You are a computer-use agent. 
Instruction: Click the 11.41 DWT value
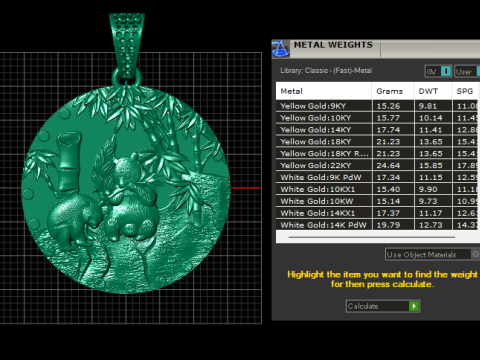431,130
